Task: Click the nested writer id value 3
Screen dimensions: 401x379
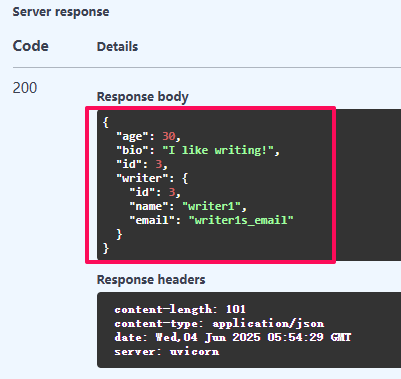Action: click(x=172, y=192)
